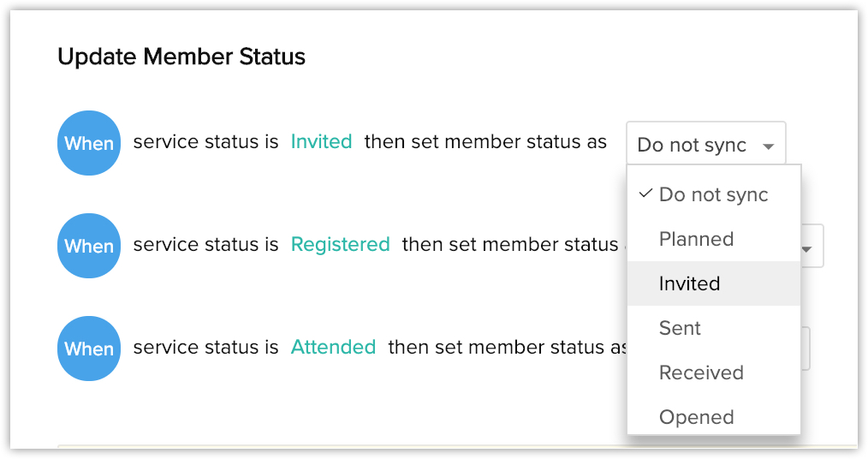This screenshot has height=459, width=868.
Task: Pick Sent in the status list
Action: [680, 328]
